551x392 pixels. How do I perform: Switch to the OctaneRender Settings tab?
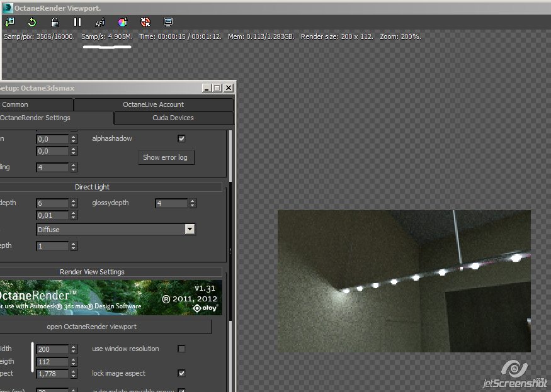click(x=56, y=118)
